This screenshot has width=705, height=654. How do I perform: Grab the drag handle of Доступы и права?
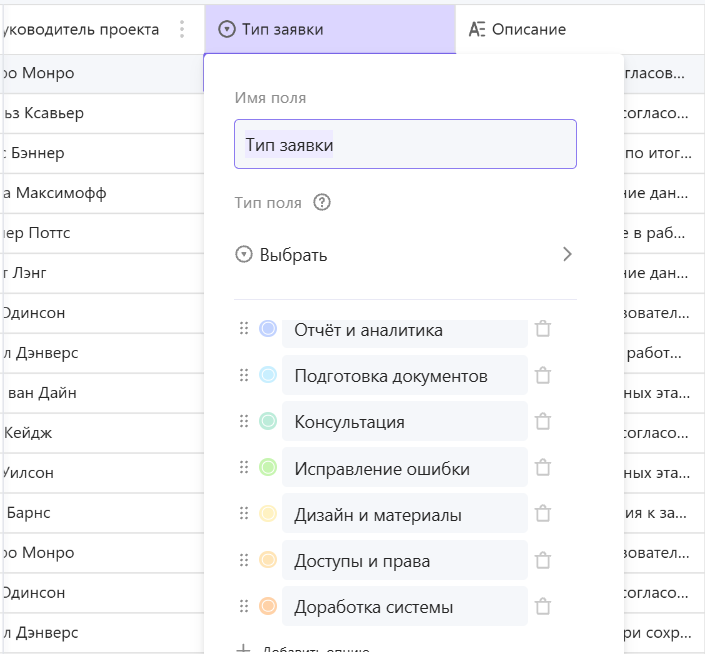244,560
